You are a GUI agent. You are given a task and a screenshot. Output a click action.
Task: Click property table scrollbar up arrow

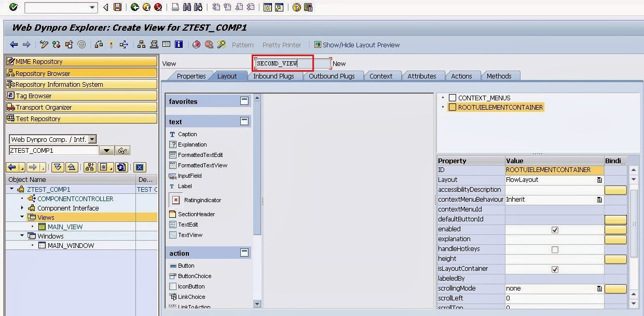pyautogui.click(x=634, y=170)
